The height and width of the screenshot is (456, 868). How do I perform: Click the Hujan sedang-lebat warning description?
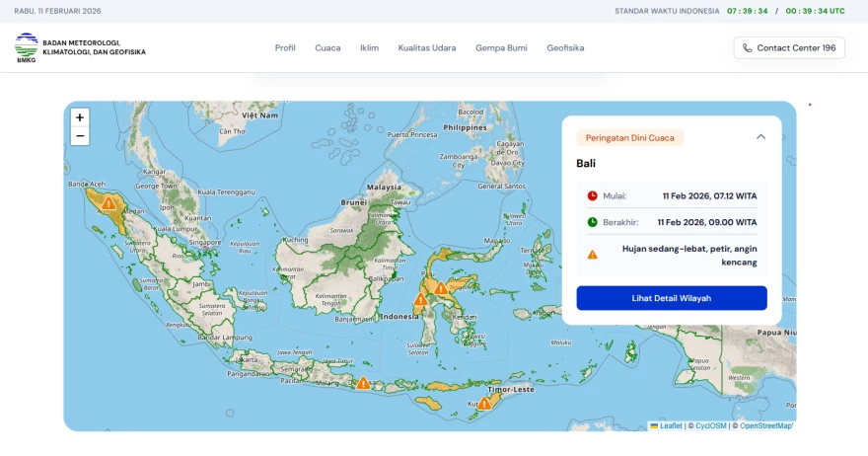coord(689,256)
